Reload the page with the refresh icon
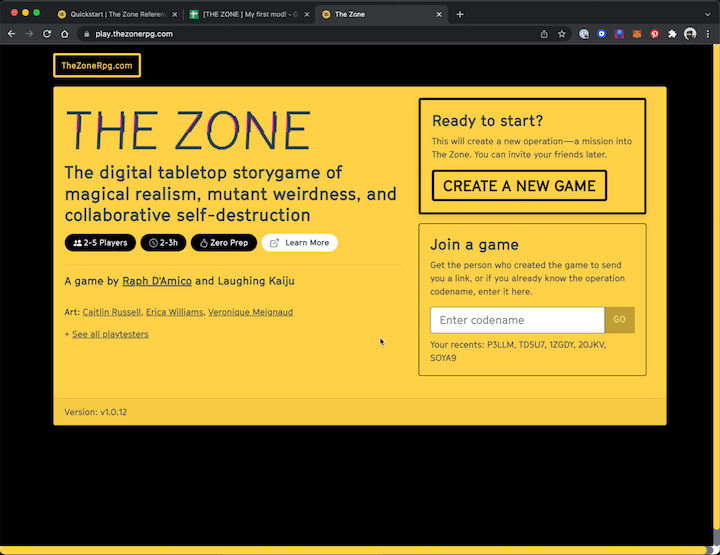 pyautogui.click(x=47, y=34)
